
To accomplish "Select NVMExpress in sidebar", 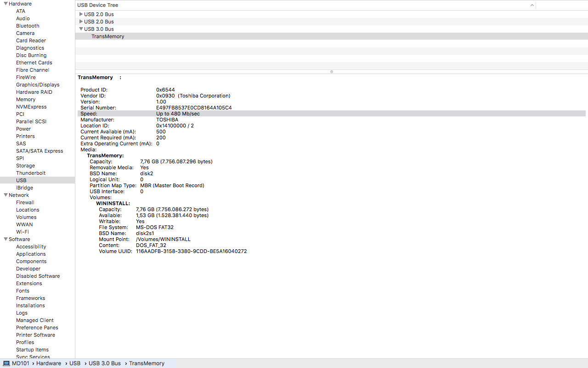I will pyautogui.click(x=31, y=107).
